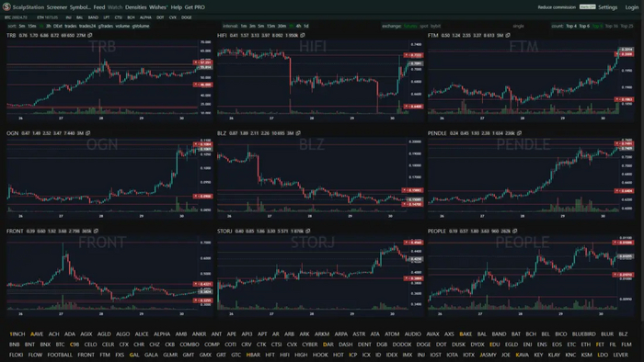Image resolution: width=644 pixels, height=362 pixels.
Task: Sort the charts by trades
Action: click(x=71, y=26)
